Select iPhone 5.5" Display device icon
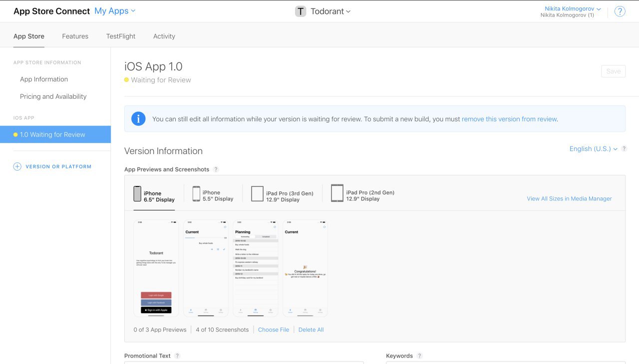 (196, 193)
